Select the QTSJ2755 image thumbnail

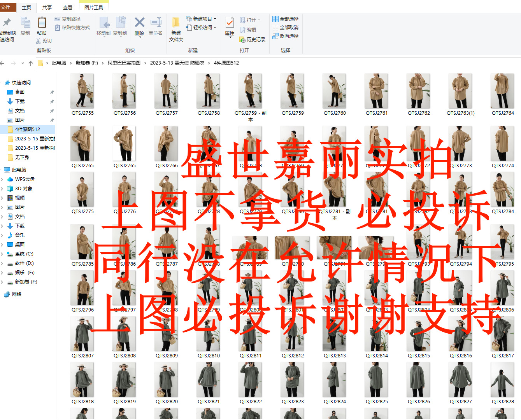82,91
